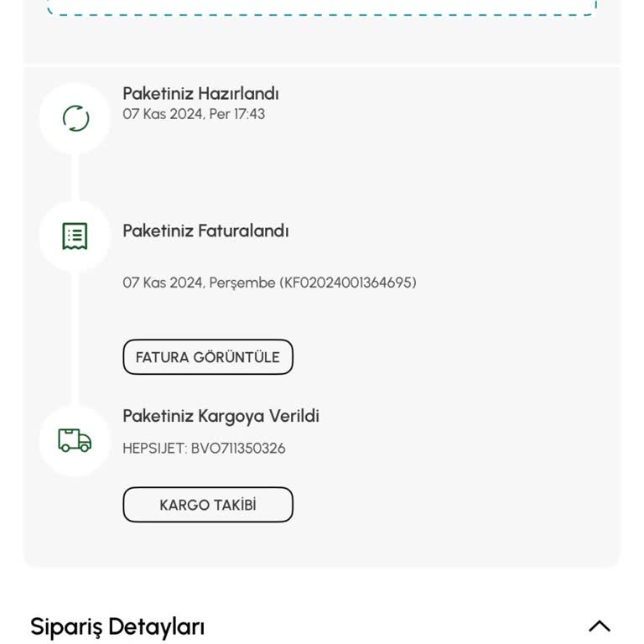Click timeline connector between invoiced and shipped

tap(75, 338)
